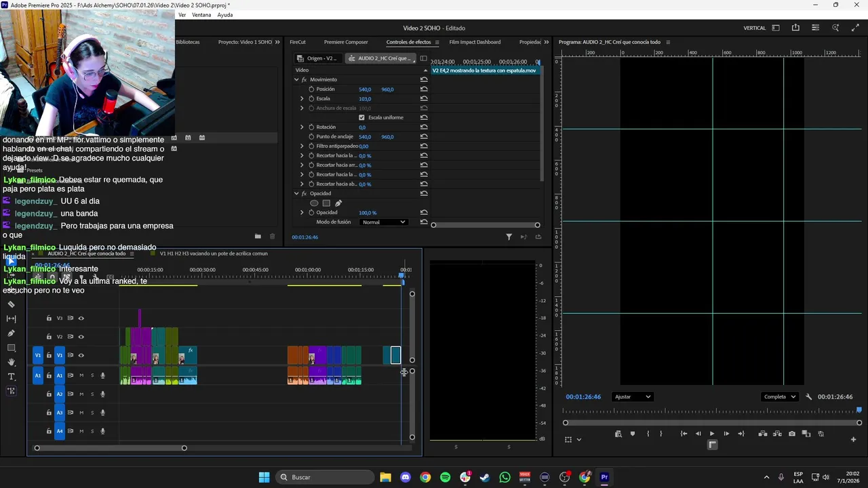The width and height of the screenshot is (868, 488).
Task: Click the filter properties funnel icon
Action: [x=509, y=237]
